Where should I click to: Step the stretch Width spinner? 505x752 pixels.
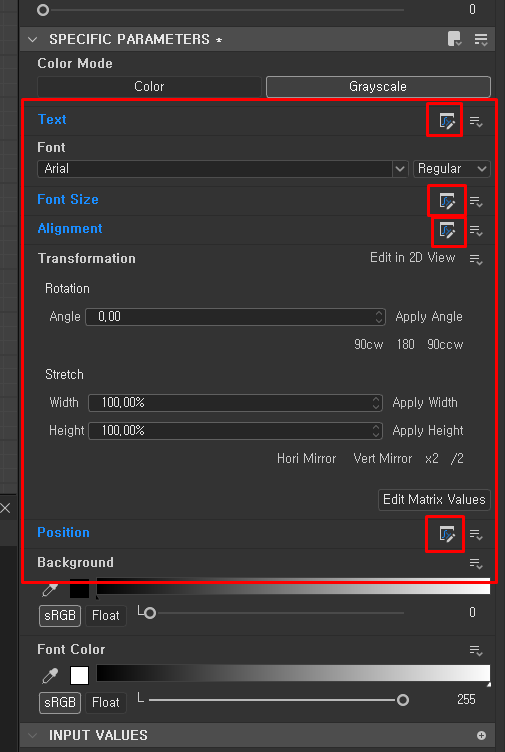tap(376, 403)
